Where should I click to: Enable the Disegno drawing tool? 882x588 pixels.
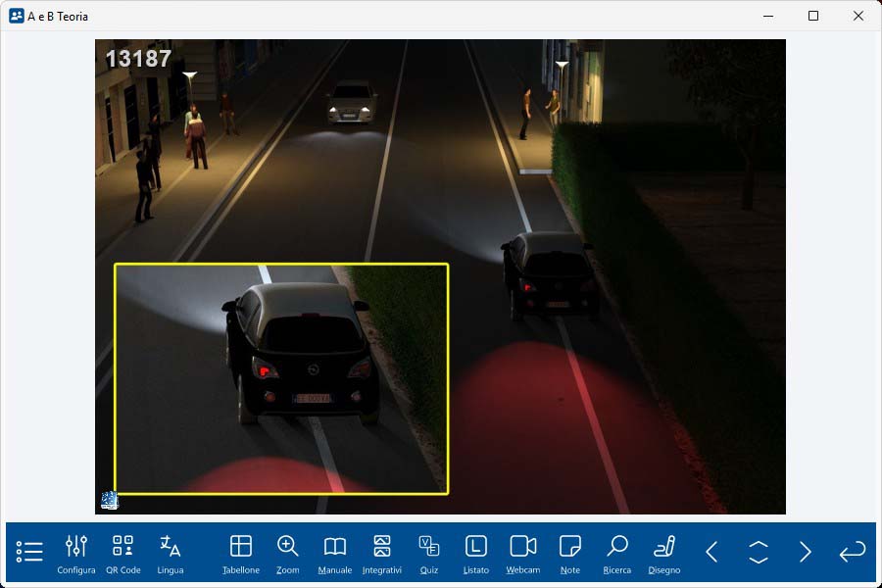664,553
